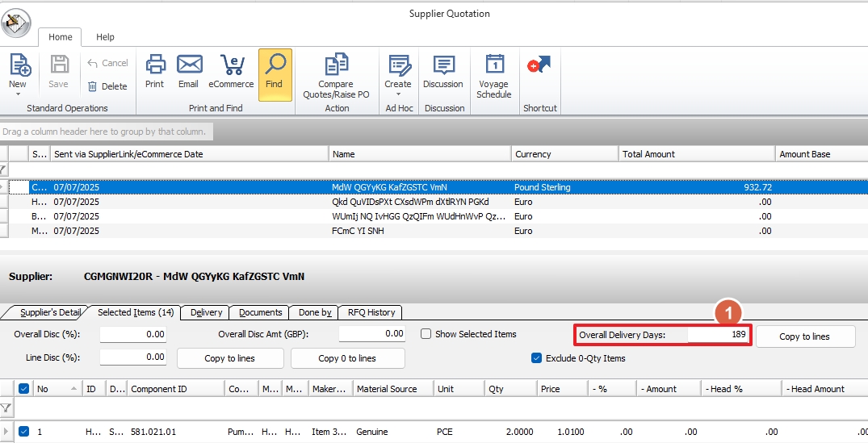Open the Documents tab
The height and width of the screenshot is (443, 868).
tap(260, 312)
